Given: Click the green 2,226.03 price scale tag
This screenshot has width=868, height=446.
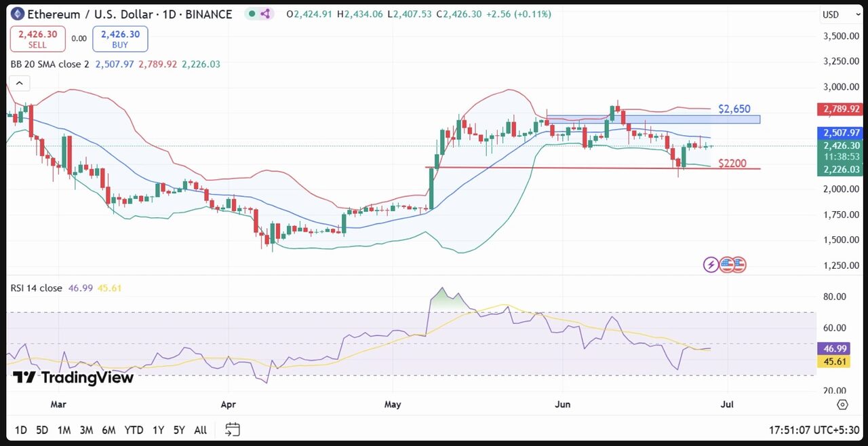Looking at the screenshot, I should [x=841, y=170].
